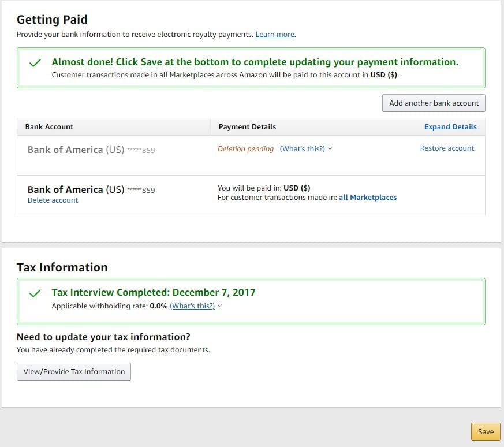Expand the chevron beside the withholding rate What's this
Screen dimensions: 504x447
(x=220, y=306)
